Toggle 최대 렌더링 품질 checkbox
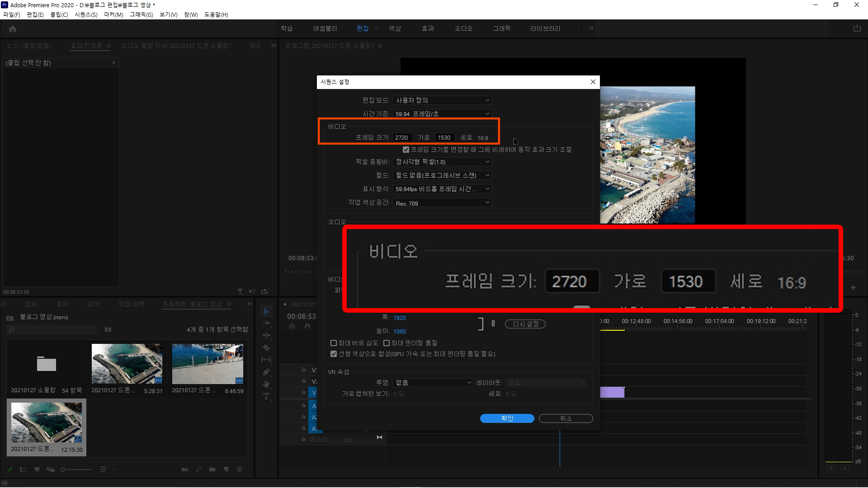868x488 pixels. pos(387,343)
